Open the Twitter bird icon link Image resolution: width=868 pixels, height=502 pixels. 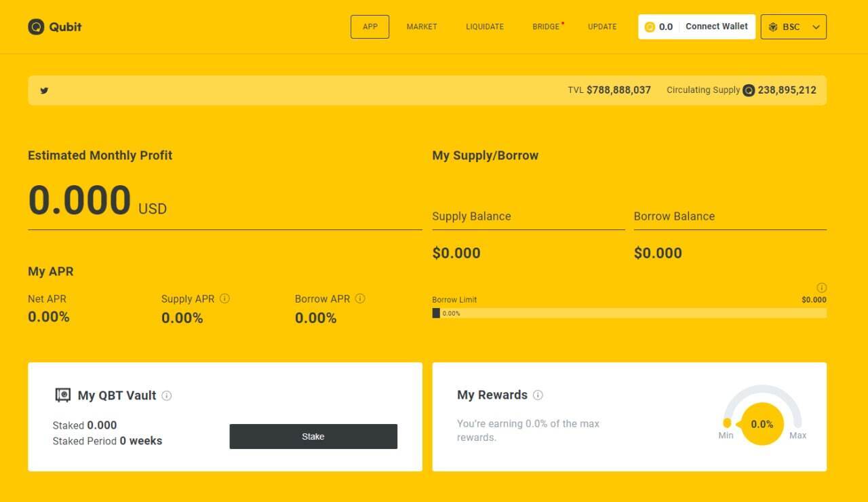(44, 90)
